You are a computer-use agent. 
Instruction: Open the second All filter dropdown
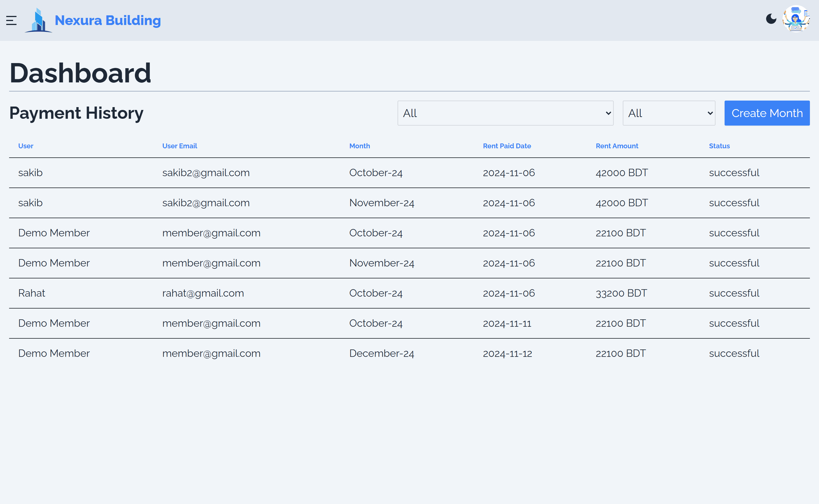[x=669, y=113]
